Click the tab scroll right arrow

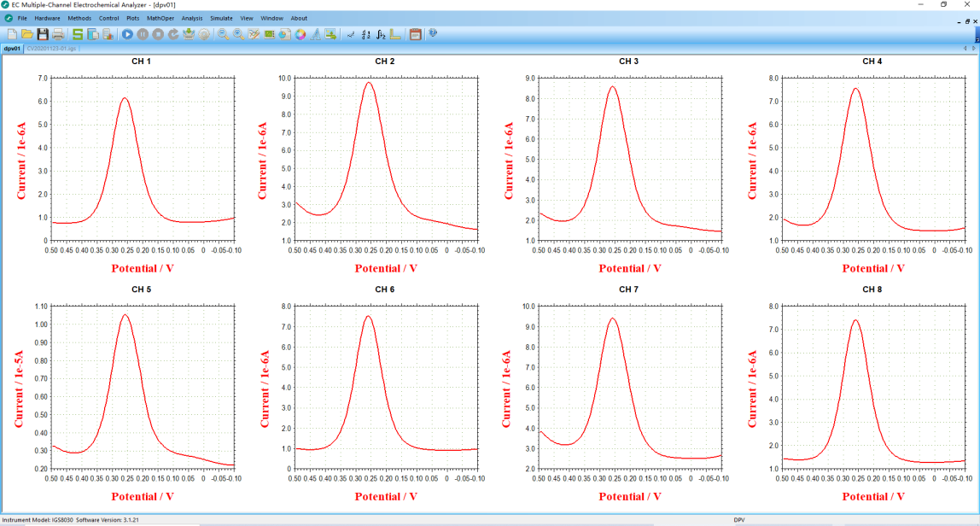click(x=973, y=48)
